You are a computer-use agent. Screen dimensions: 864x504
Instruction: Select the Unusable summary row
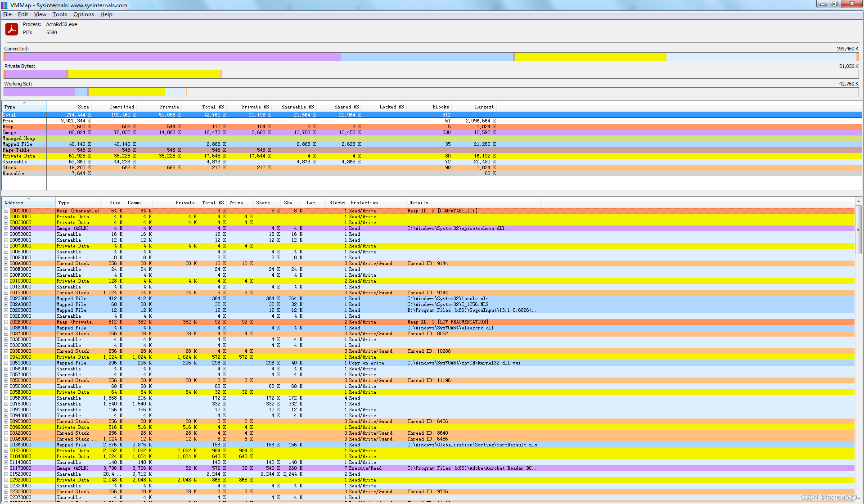[x=432, y=173]
